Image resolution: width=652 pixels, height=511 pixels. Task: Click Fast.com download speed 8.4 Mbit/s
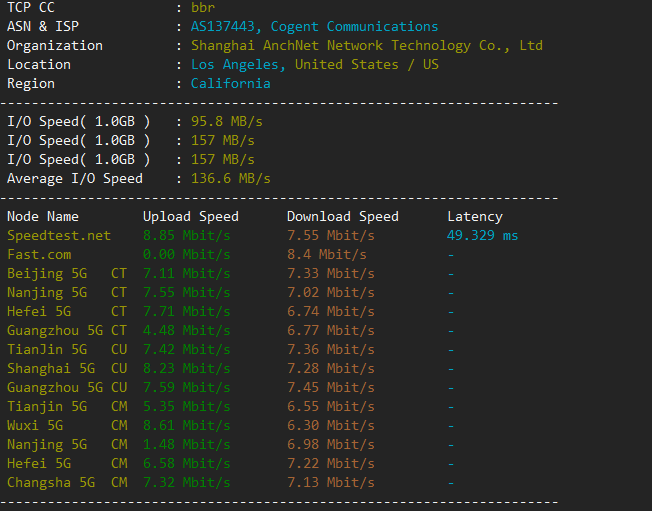[326, 255]
